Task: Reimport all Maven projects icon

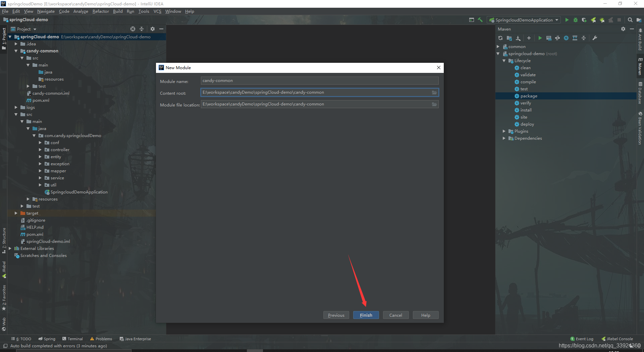Action: coord(500,38)
